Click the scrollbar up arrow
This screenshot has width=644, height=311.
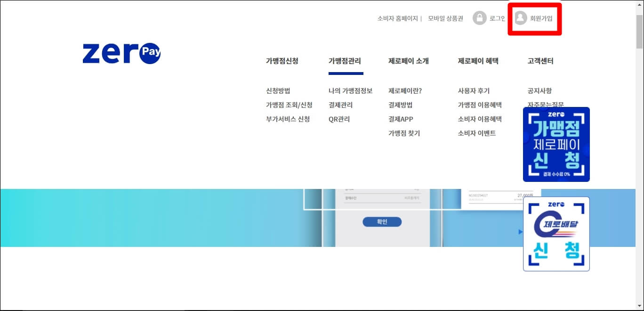[x=639, y=4]
